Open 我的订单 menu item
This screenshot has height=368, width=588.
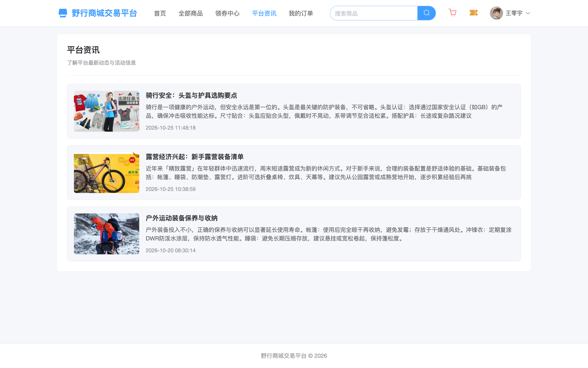pos(301,13)
